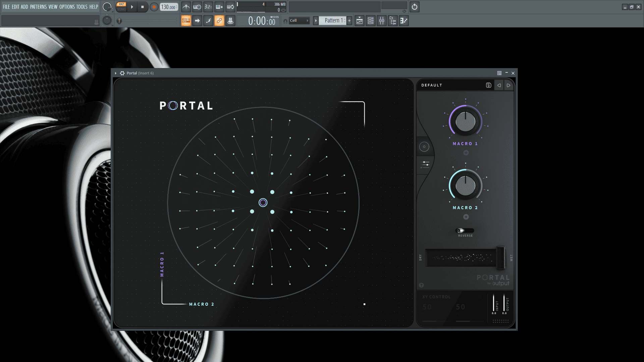Toggle loop recording icon
The height and width of the screenshot is (362, 644).
pos(230,7)
